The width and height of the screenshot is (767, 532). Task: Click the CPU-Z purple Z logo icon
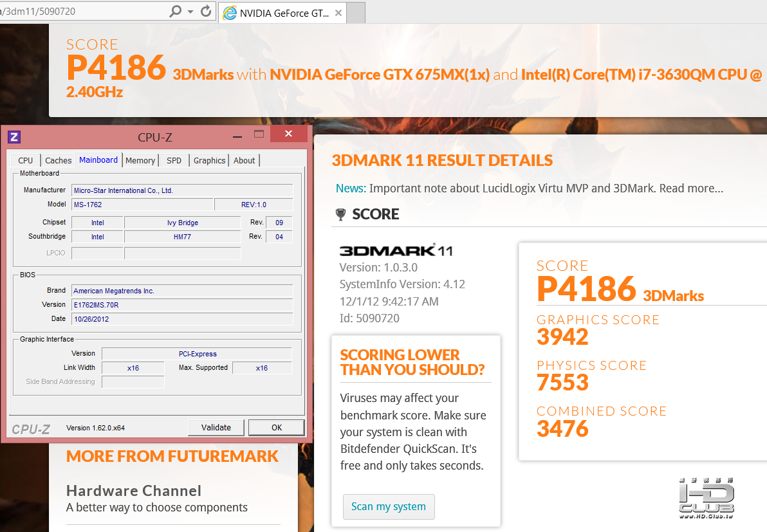[x=14, y=137]
